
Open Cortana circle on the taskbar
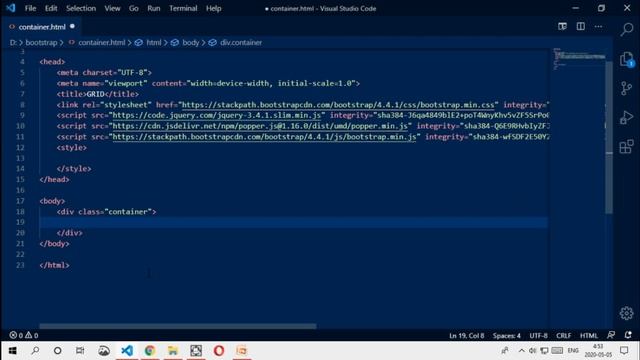[x=58, y=351]
